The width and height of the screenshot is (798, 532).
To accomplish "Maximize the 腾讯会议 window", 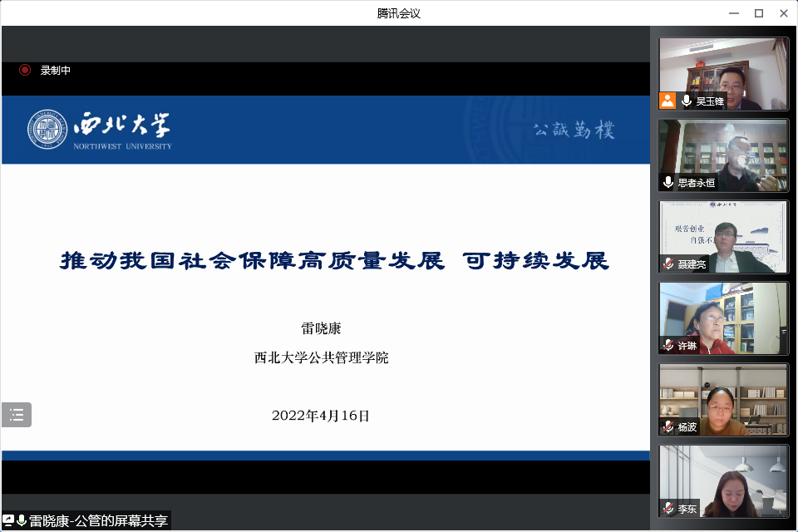I will (x=758, y=13).
